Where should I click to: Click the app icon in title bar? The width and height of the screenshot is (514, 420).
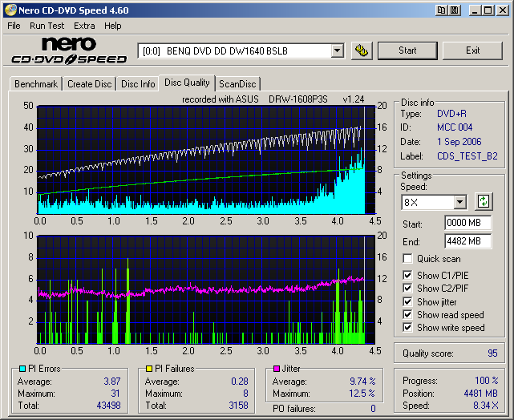(x=10, y=10)
